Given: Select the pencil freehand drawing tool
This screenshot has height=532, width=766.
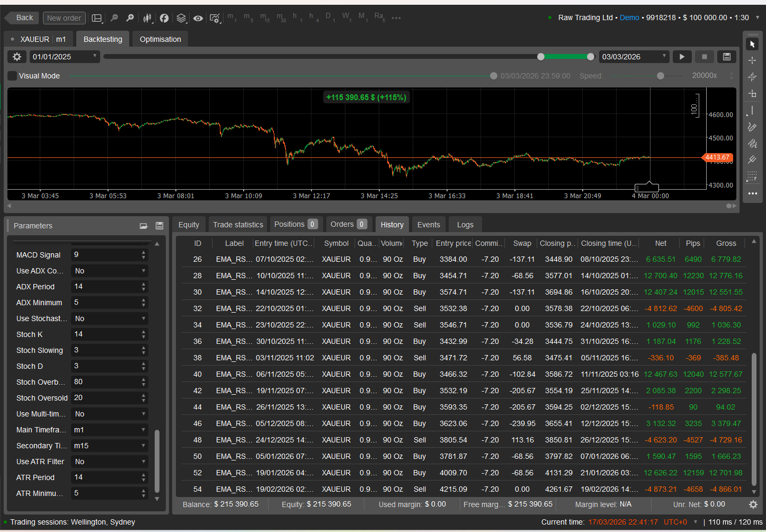Looking at the screenshot, I should 752,127.
